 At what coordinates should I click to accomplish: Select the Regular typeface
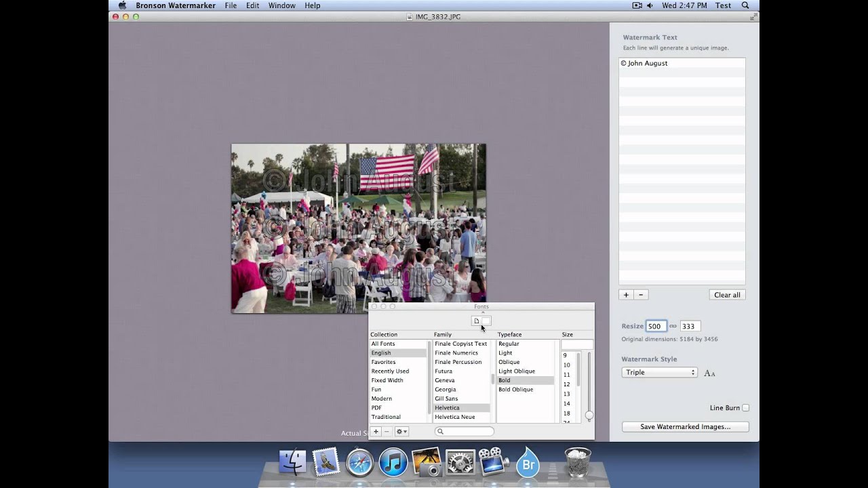click(526, 344)
